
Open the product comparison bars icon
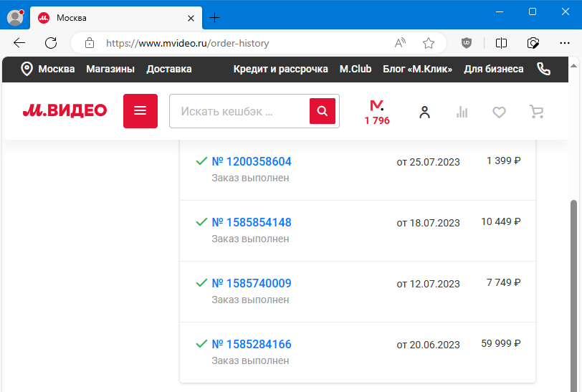point(462,112)
